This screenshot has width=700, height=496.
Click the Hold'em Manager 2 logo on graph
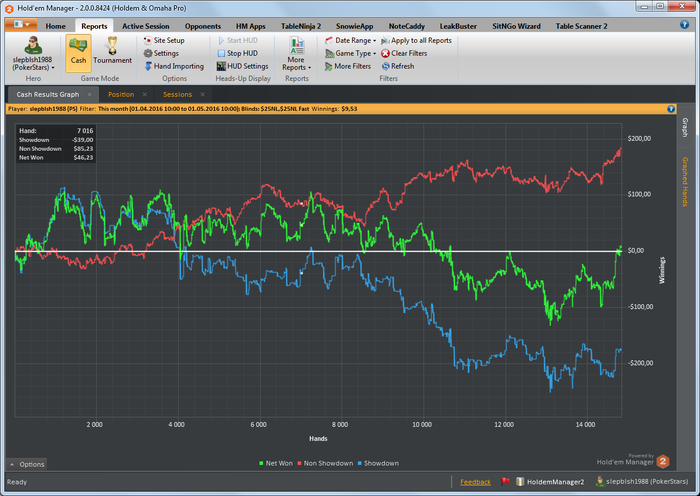633,460
